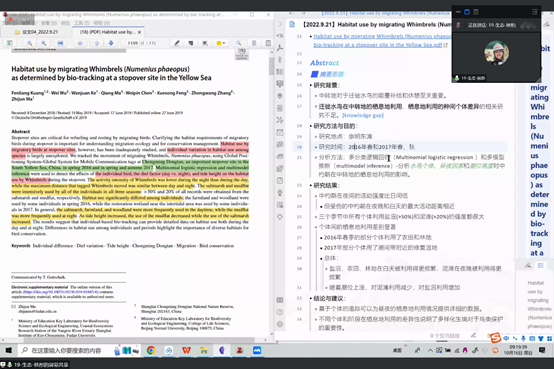This screenshot has width=554, height=369.
Task: Jump to next page with down arrow
Action: click(x=111, y=43)
